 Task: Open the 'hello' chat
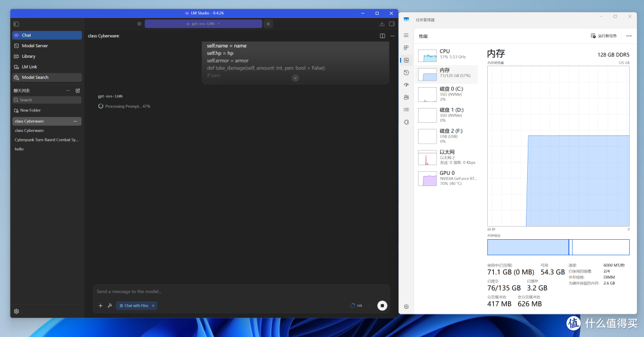point(47,149)
